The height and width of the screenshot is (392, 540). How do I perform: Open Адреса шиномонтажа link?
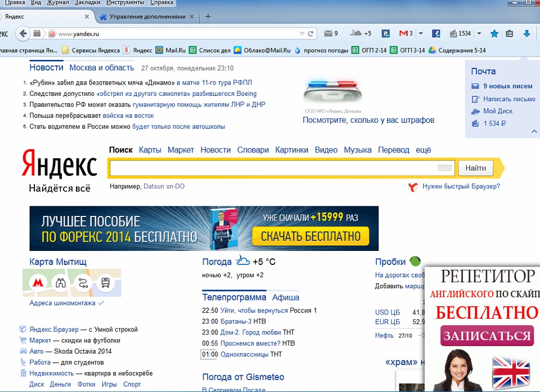pyautogui.click(x=62, y=303)
